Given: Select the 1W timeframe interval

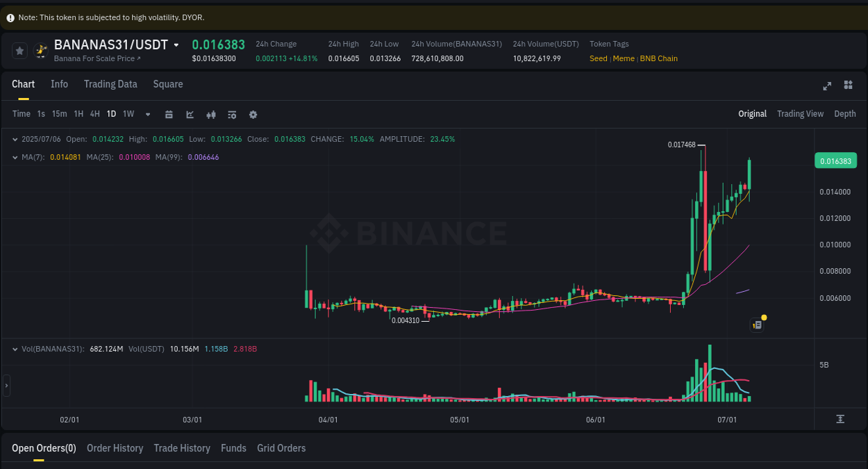Looking at the screenshot, I should 128,114.
